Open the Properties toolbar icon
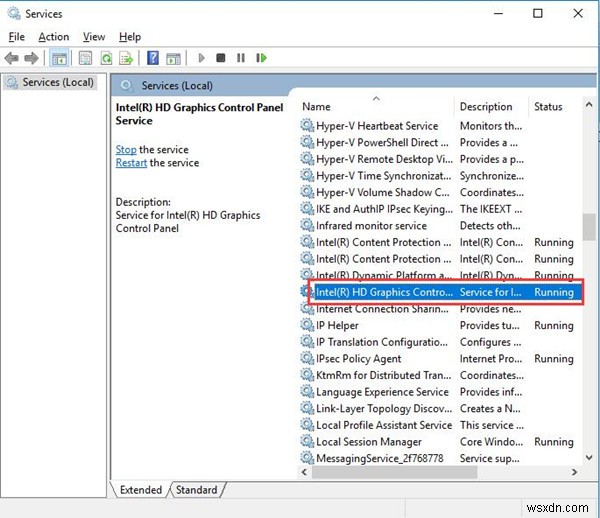600x518 pixels. click(85, 58)
